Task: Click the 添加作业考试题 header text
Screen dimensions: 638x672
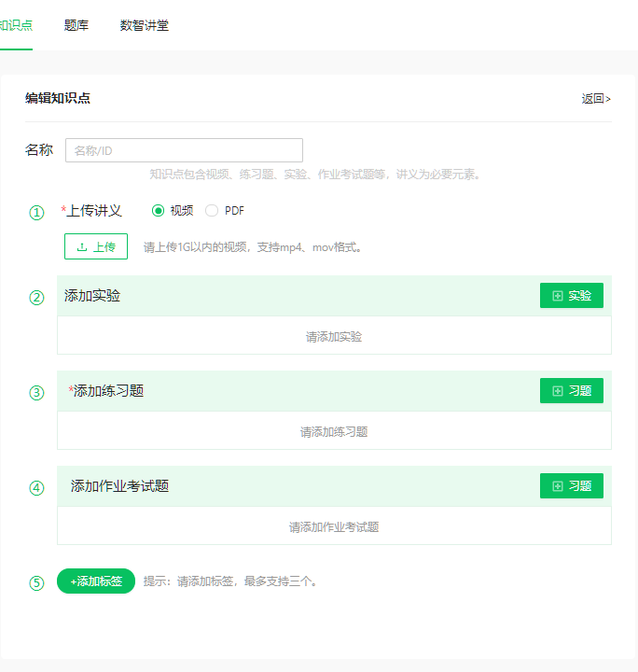Action: [x=119, y=486]
